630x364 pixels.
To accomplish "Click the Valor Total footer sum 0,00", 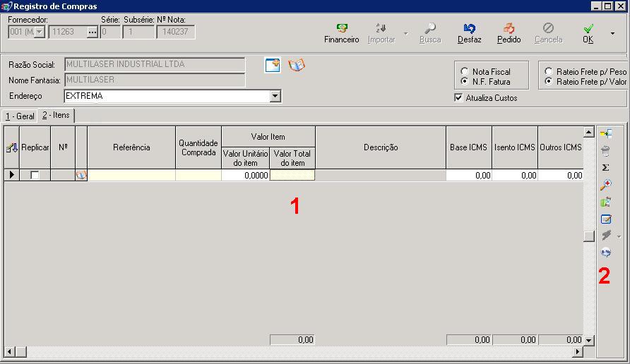I will click(292, 340).
